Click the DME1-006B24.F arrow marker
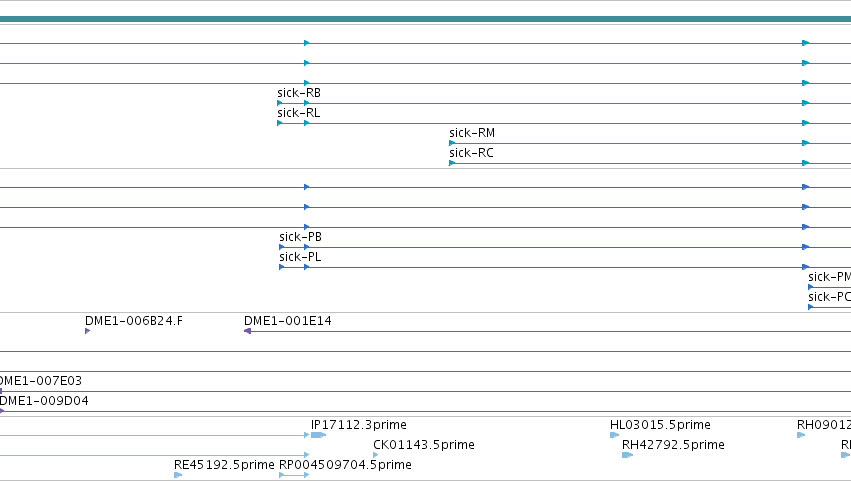Image resolution: width=851 pixels, height=481 pixels. pyautogui.click(x=88, y=331)
